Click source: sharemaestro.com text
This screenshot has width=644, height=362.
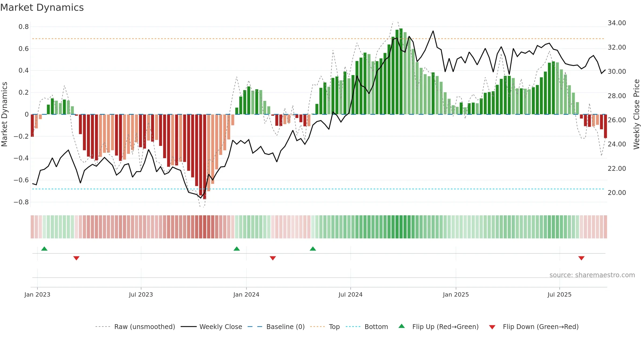[592, 275]
